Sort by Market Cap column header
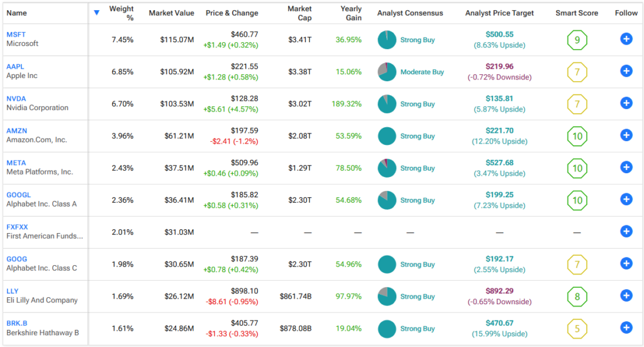This screenshot has width=644, height=347. [299, 13]
